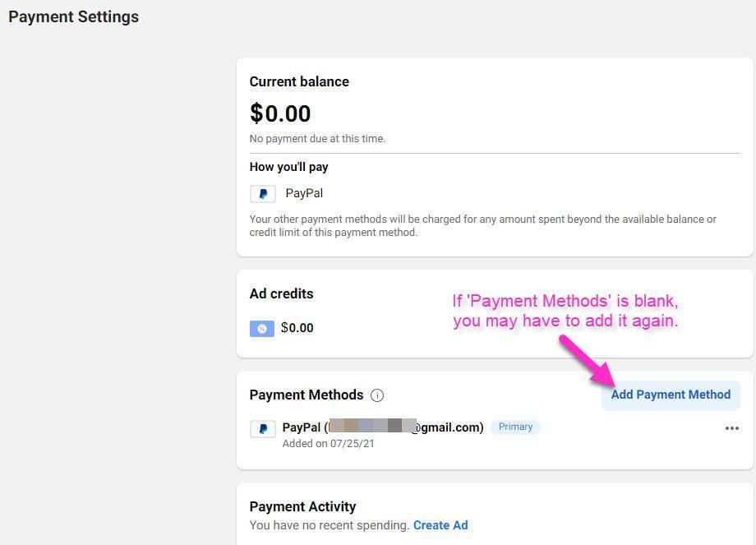The height and width of the screenshot is (545, 756).
Task: Click the Payment Activity section heading
Action: tap(302, 506)
